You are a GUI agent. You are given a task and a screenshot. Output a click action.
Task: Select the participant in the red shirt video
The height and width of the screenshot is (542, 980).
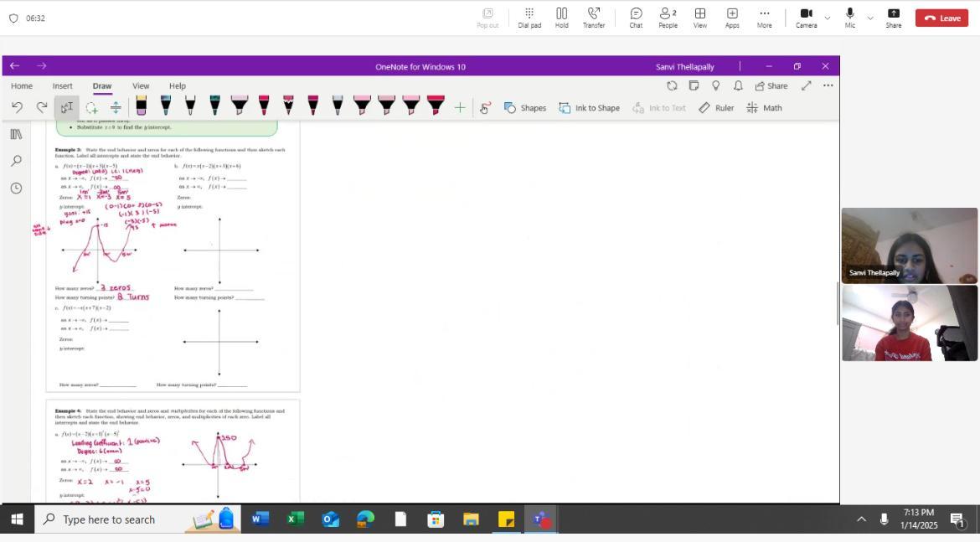[x=910, y=323]
